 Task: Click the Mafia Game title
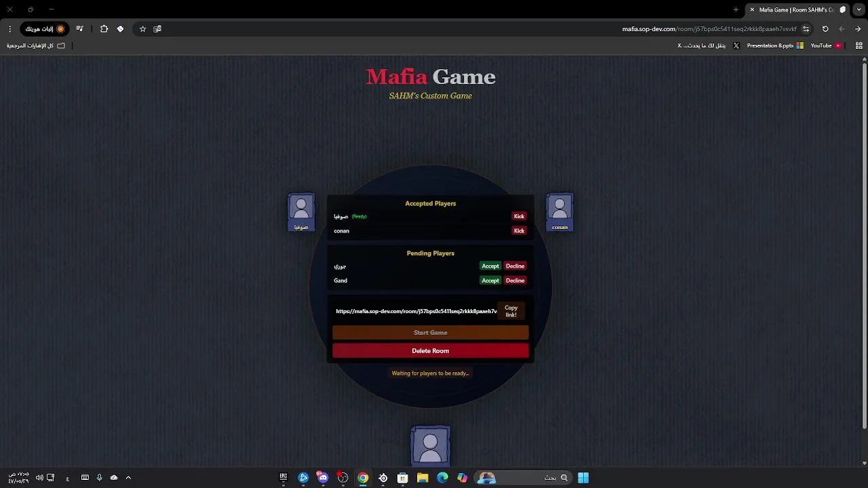coord(431,77)
